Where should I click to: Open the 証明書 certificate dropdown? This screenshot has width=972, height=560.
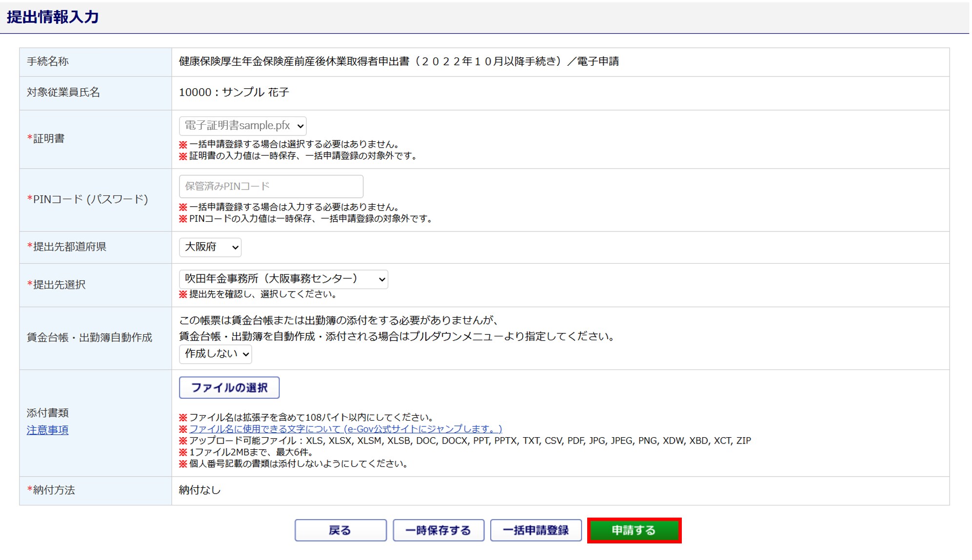[242, 126]
